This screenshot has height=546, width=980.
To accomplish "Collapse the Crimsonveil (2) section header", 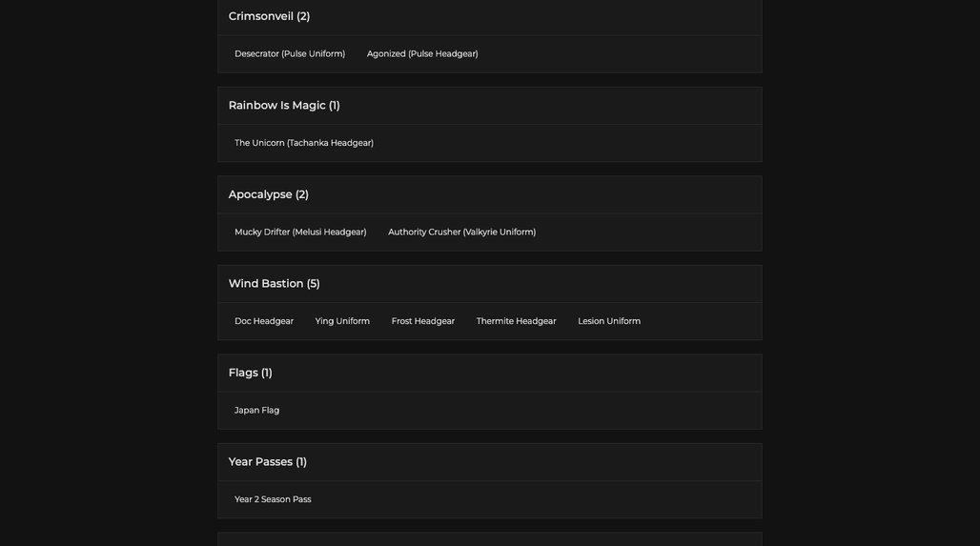I will 489,17.
